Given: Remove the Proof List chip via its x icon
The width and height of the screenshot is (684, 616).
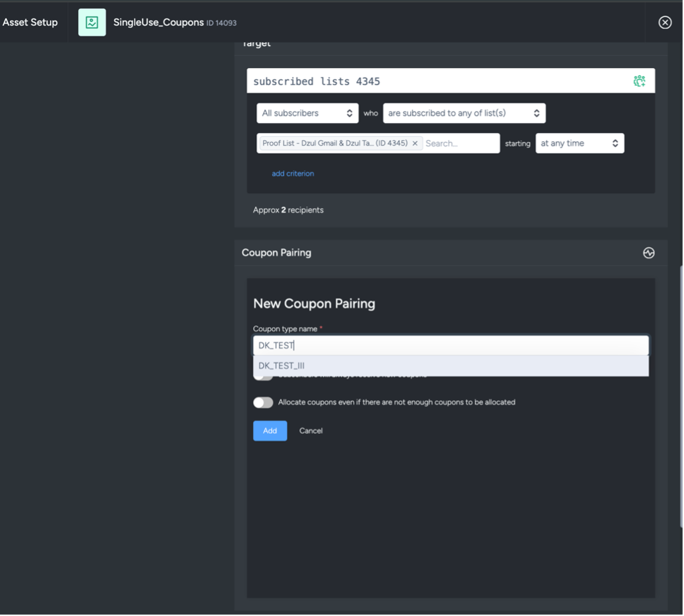Looking at the screenshot, I should coord(415,143).
